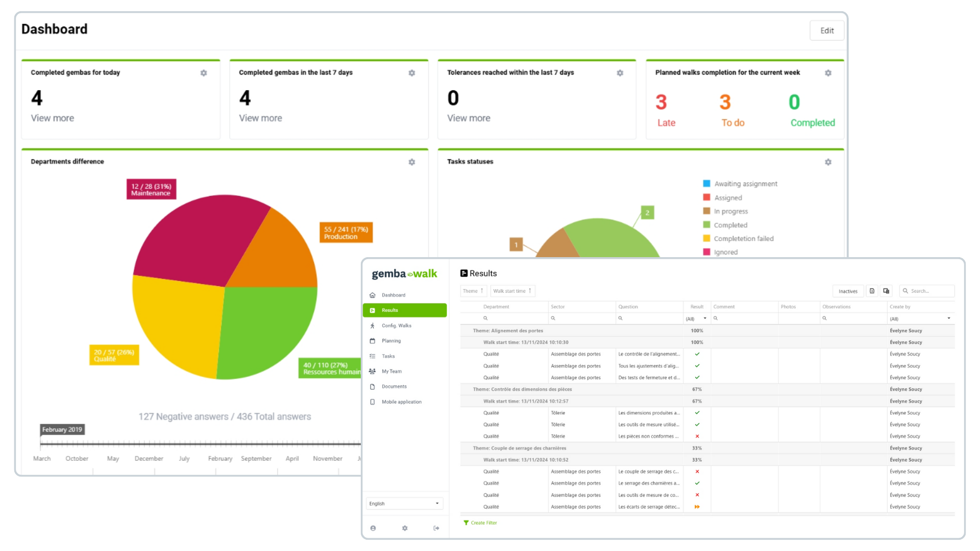Open the user profile icon at bottom

point(373,528)
